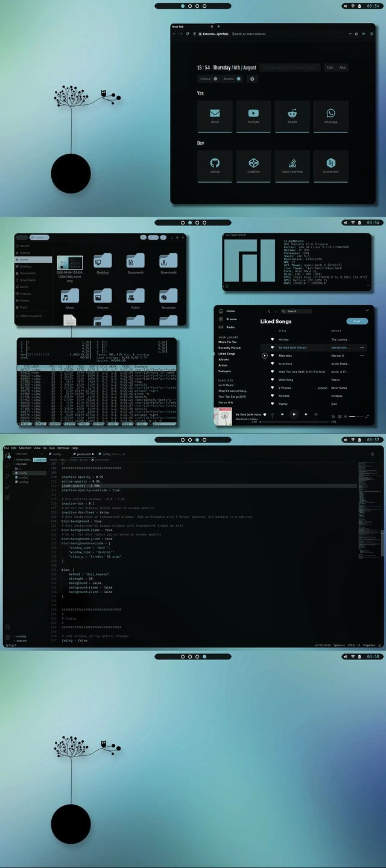Click wifi icon in the 03:57 top bar
The height and width of the screenshot is (868, 386).
coord(353,440)
